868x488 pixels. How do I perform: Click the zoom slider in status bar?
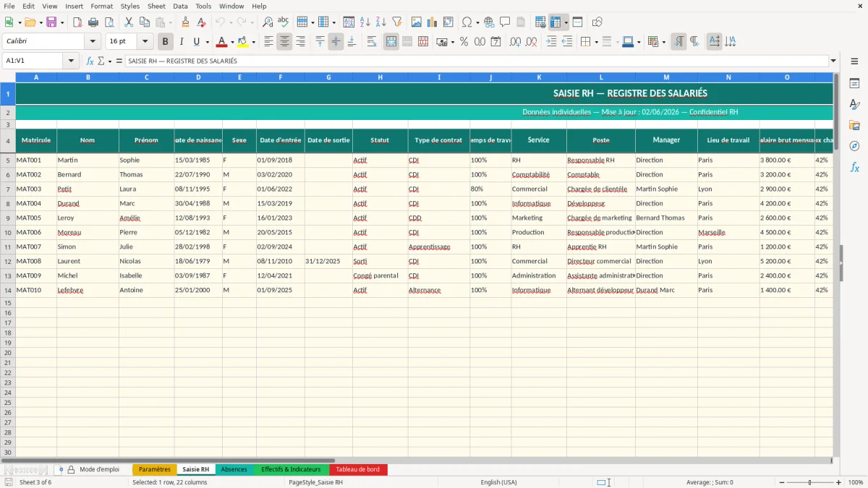coord(810,482)
